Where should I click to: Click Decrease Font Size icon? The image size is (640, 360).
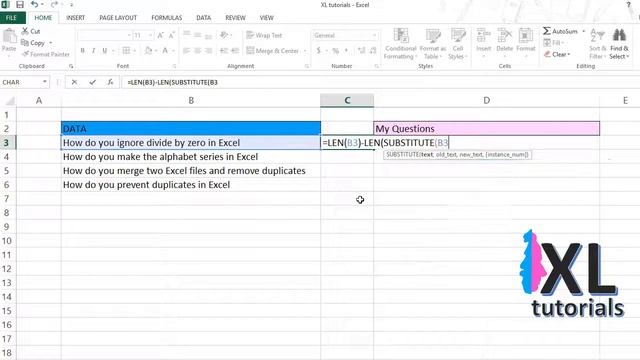point(171,36)
